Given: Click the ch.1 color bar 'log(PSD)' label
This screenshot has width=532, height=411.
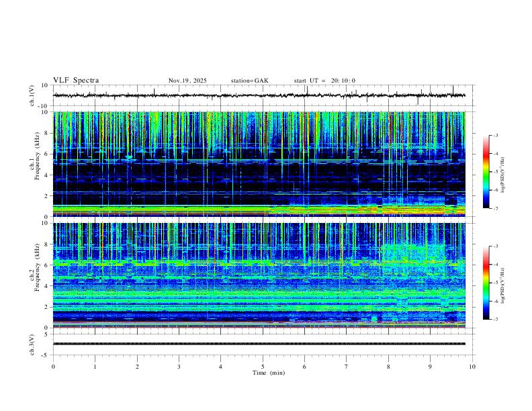Looking at the screenshot, I should (x=502, y=175).
